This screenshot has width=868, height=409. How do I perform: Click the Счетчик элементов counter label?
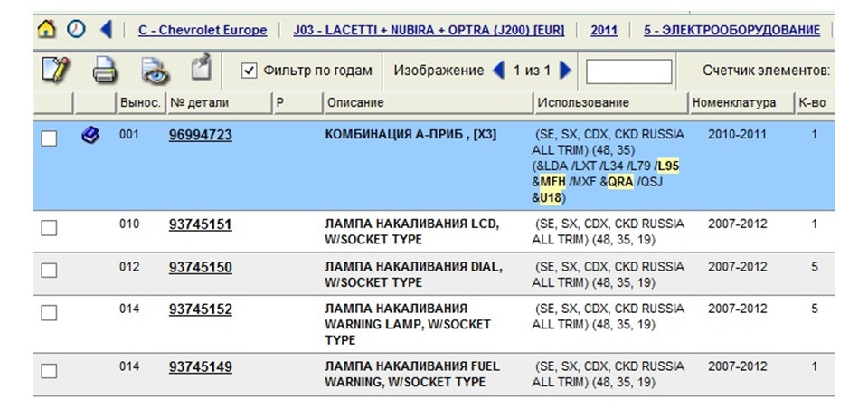coord(769,71)
